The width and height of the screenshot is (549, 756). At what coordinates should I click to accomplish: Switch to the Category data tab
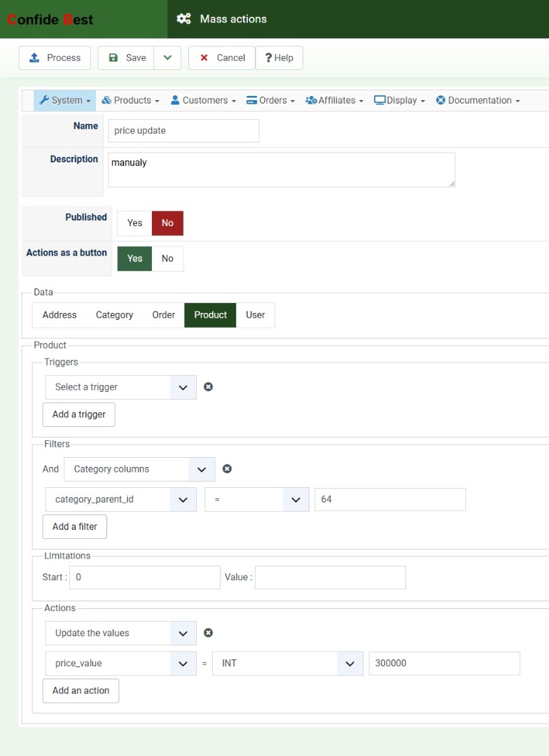114,315
